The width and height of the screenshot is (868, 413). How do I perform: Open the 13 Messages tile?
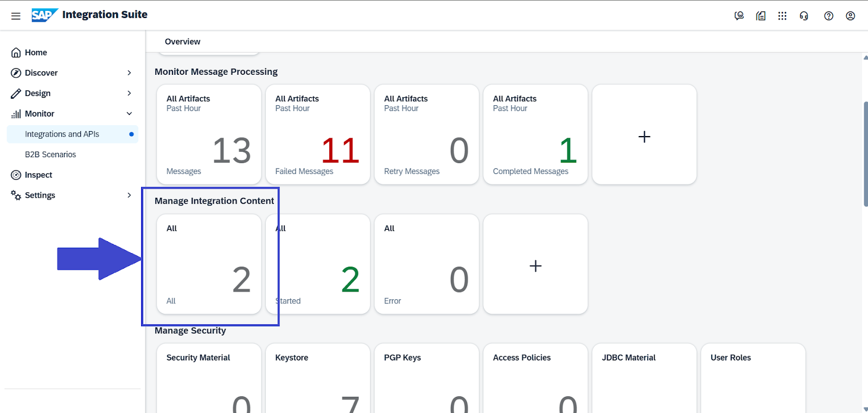click(209, 134)
